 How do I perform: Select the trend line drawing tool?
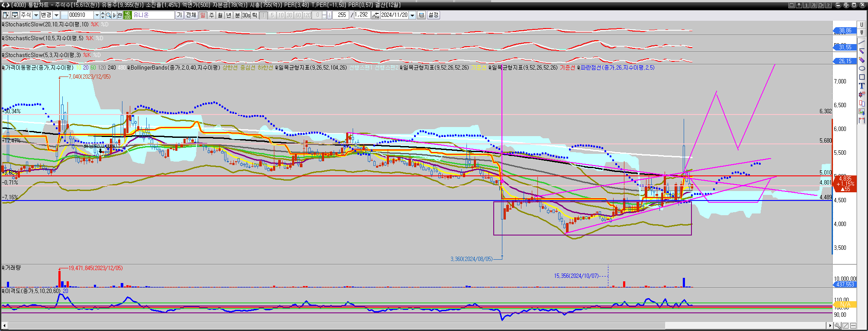pos(862,42)
